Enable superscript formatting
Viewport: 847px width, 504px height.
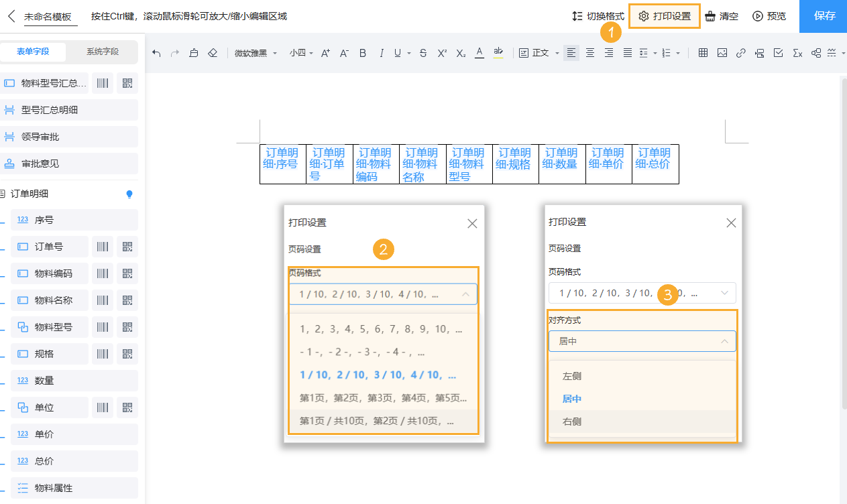point(441,52)
